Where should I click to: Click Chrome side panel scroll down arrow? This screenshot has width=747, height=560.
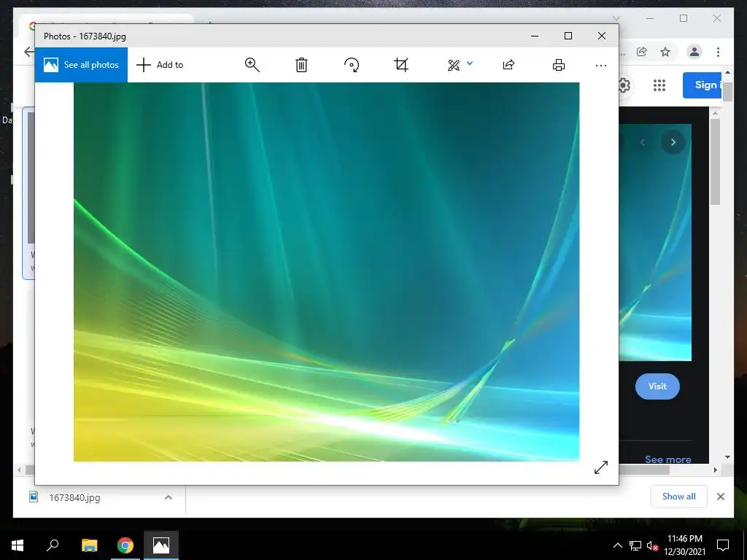(x=727, y=457)
